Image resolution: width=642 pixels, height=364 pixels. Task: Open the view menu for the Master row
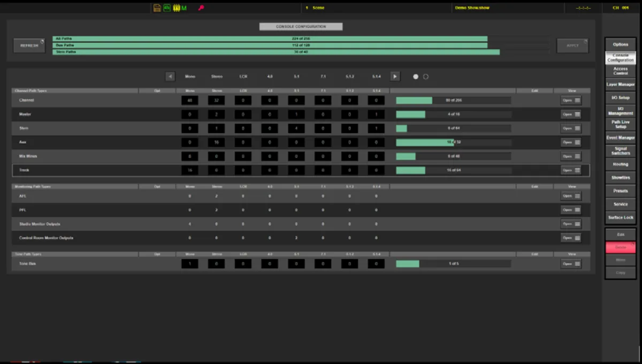(x=571, y=114)
